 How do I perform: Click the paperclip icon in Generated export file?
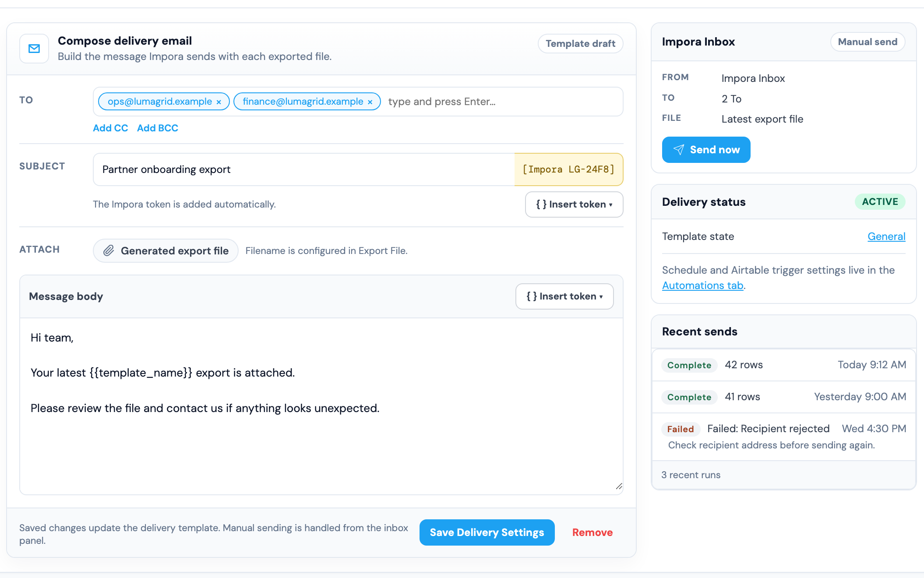[109, 250]
